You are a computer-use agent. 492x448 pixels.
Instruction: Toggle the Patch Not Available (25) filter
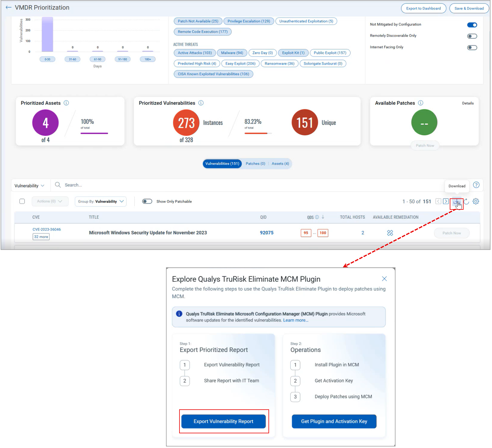click(198, 21)
